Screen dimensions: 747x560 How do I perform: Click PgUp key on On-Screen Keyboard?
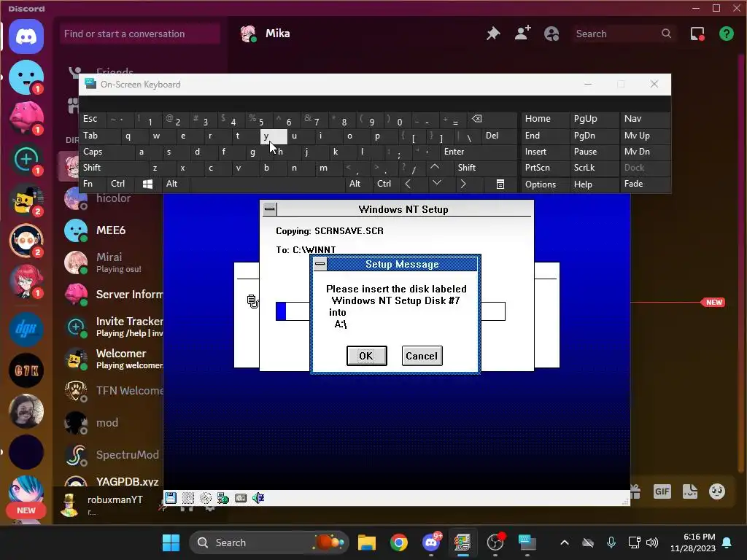[594, 119]
